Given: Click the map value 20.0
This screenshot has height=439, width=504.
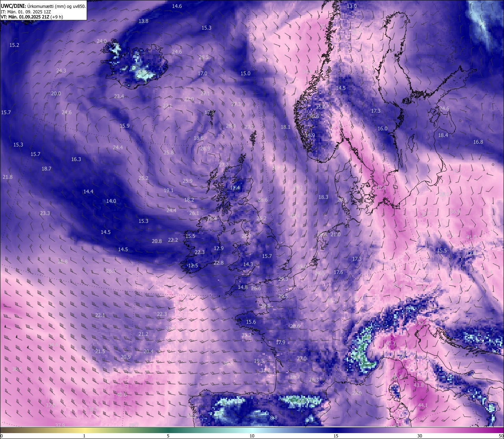Looking at the screenshot, I should coord(56,93).
